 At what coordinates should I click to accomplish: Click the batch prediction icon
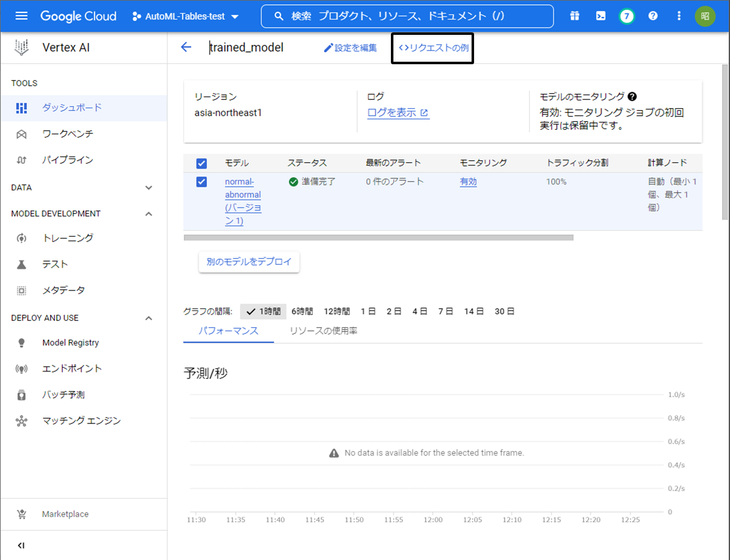coord(21,395)
